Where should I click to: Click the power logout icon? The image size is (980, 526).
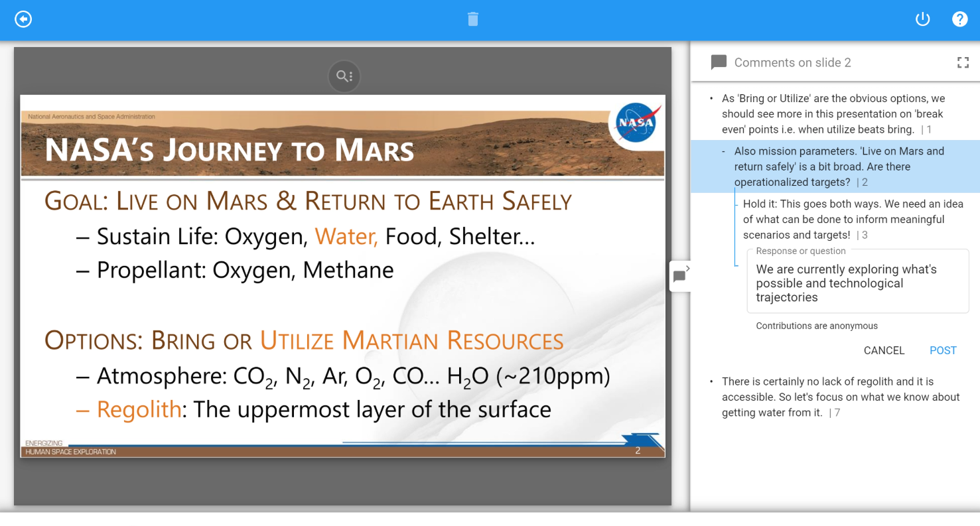923,19
